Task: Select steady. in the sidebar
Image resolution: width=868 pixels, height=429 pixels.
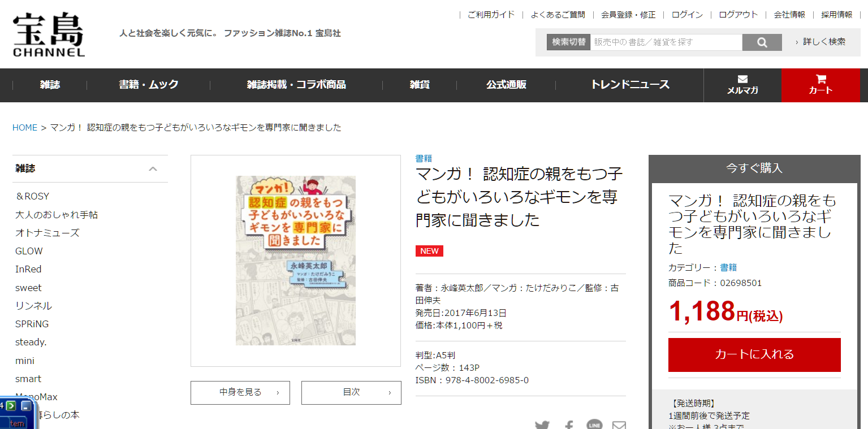Action: pos(31,342)
